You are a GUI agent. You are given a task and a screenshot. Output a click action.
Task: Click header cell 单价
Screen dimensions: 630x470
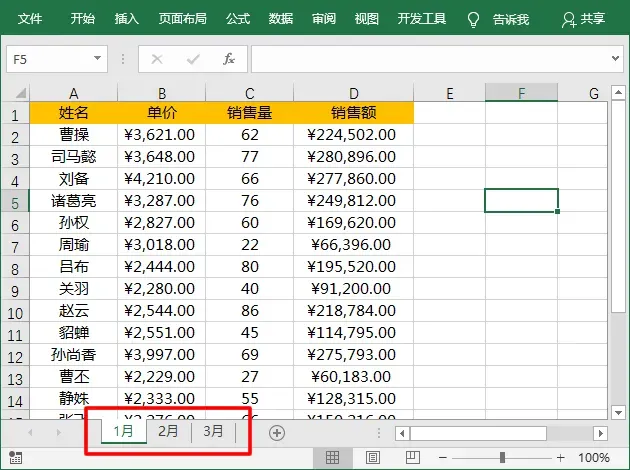point(162,112)
